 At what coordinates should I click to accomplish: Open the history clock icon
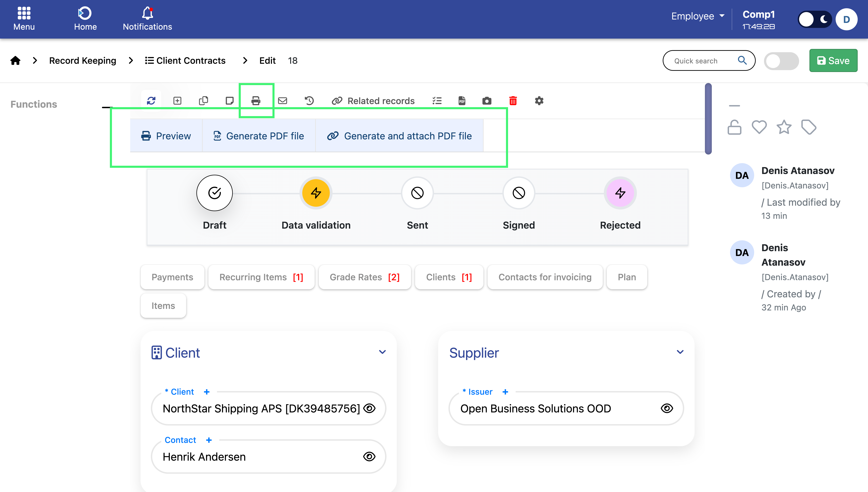tap(309, 101)
